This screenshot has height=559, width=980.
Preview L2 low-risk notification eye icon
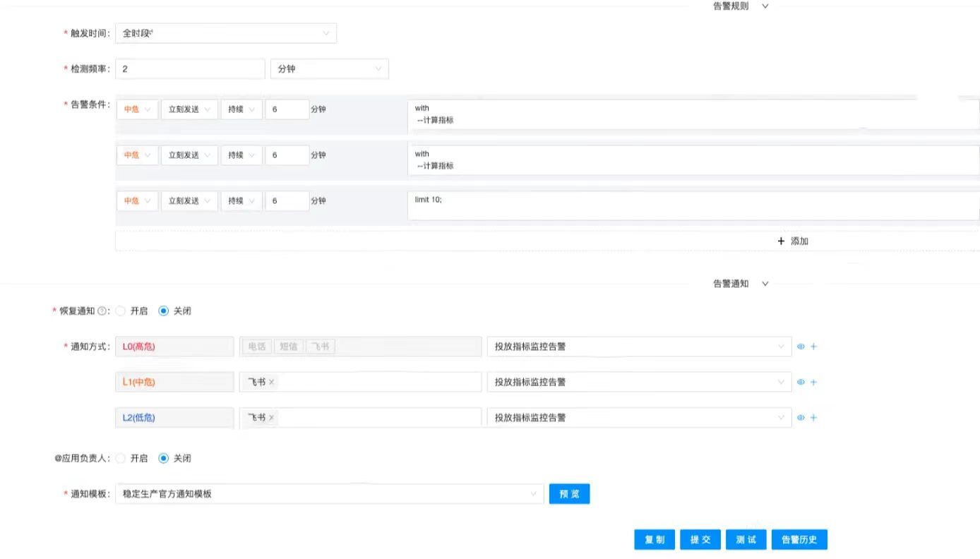tap(801, 417)
